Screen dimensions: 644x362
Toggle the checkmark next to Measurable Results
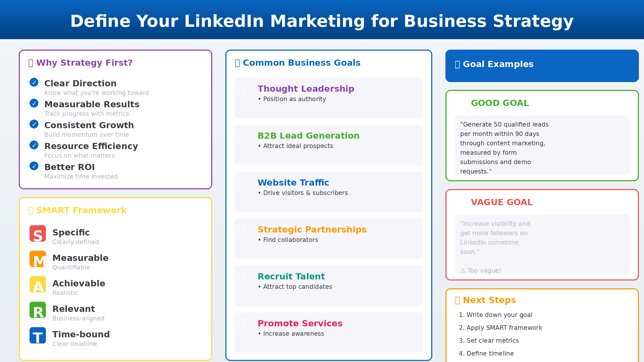34,103
